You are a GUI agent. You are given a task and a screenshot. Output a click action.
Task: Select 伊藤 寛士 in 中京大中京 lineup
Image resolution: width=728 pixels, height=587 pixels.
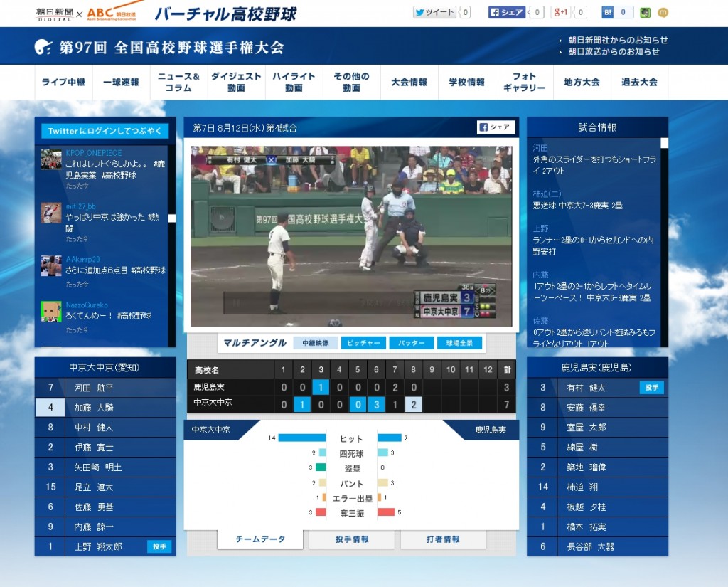pyautogui.click(x=105, y=448)
